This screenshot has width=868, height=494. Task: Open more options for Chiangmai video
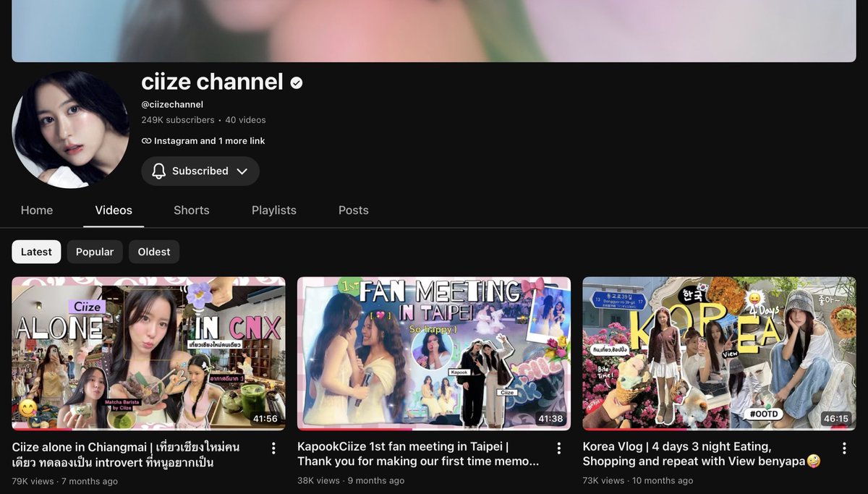[273, 448]
